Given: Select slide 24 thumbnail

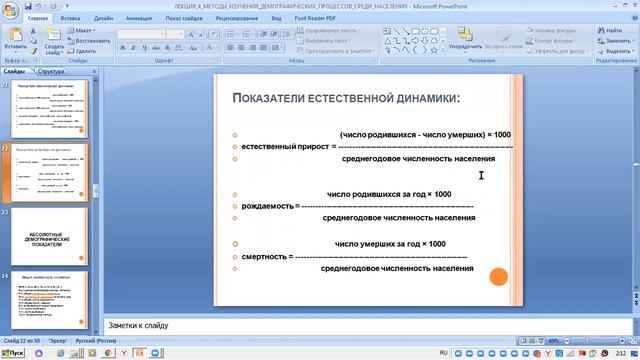Looking at the screenshot, I should [x=49, y=300].
